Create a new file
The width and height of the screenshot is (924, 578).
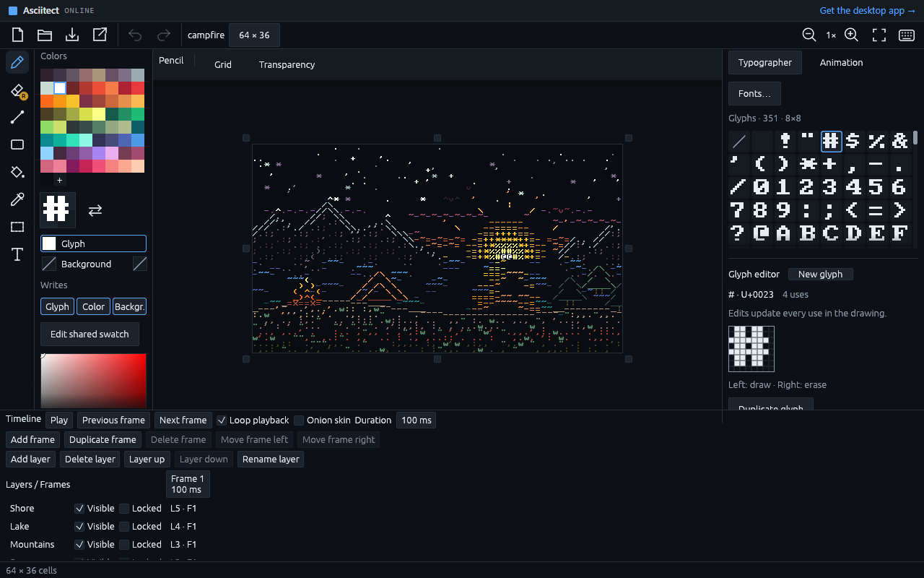tap(17, 35)
